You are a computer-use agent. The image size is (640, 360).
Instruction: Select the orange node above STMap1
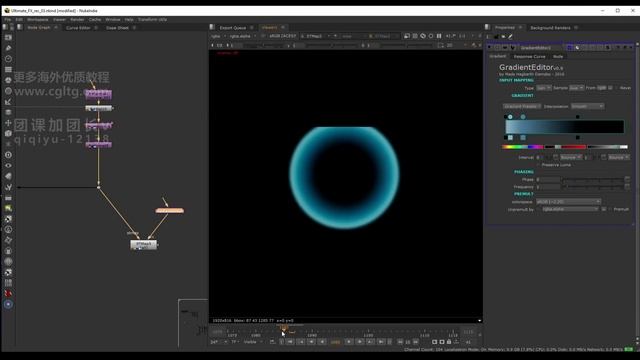tap(169, 211)
